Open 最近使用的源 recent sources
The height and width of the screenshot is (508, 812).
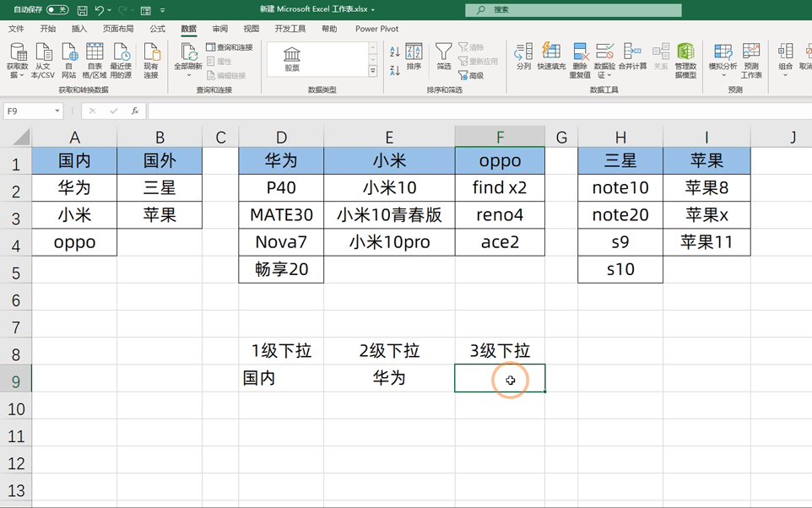(x=121, y=61)
